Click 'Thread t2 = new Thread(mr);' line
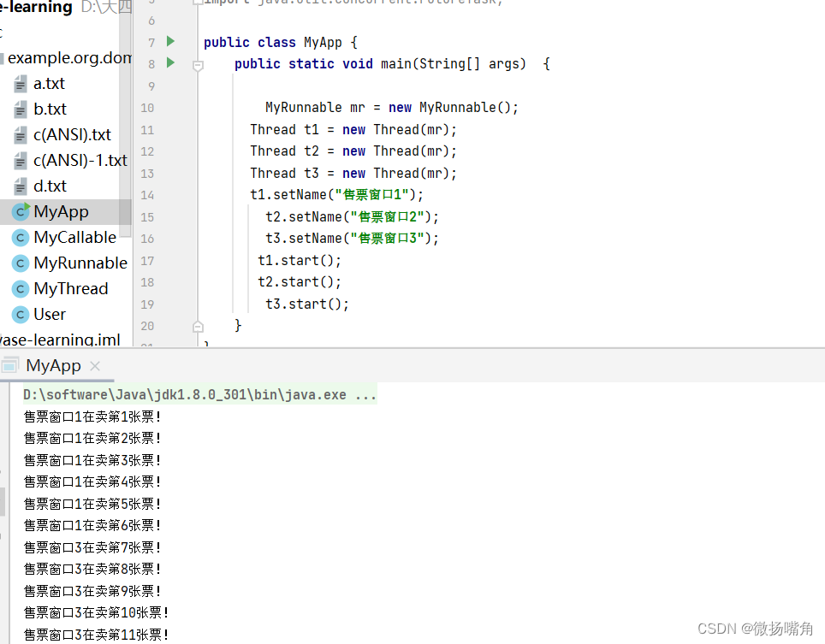The height and width of the screenshot is (644, 825). 353,151
